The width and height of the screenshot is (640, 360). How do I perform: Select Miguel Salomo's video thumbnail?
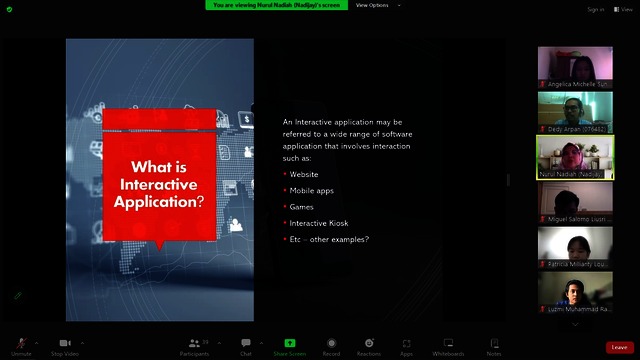pyautogui.click(x=575, y=202)
